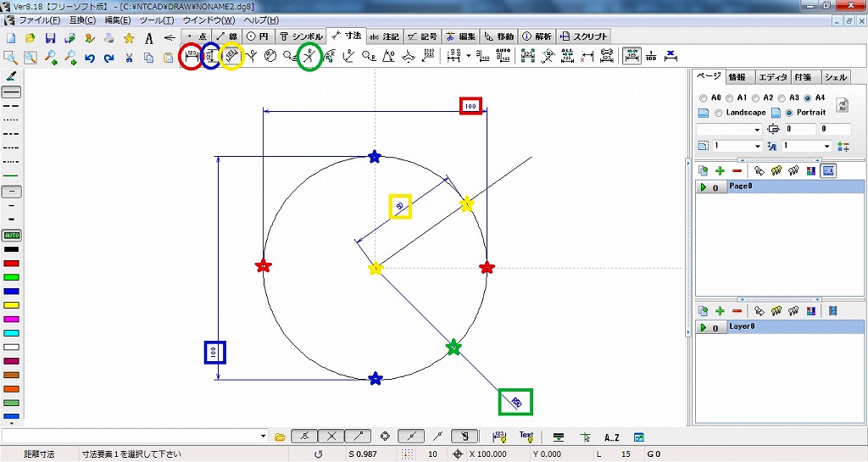Open the ツール(T) menu
868x462 pixels.
coord(156,19)
